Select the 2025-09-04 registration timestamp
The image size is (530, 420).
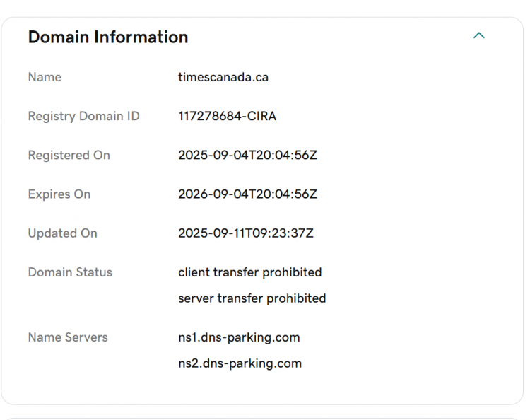tap(247, 155)
